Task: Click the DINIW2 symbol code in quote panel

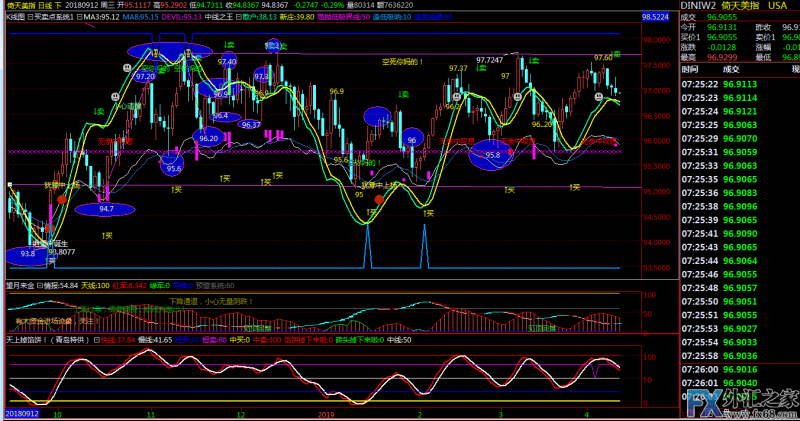Action: (x=698, y=6)
